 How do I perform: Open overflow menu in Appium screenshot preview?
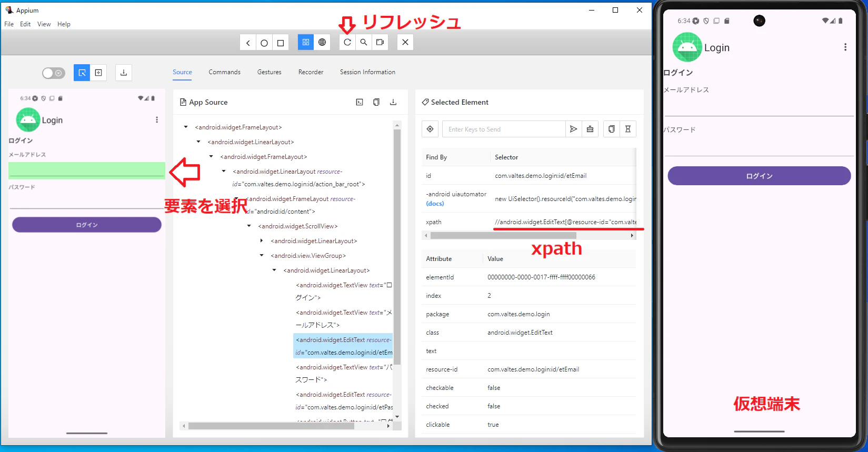157,120
